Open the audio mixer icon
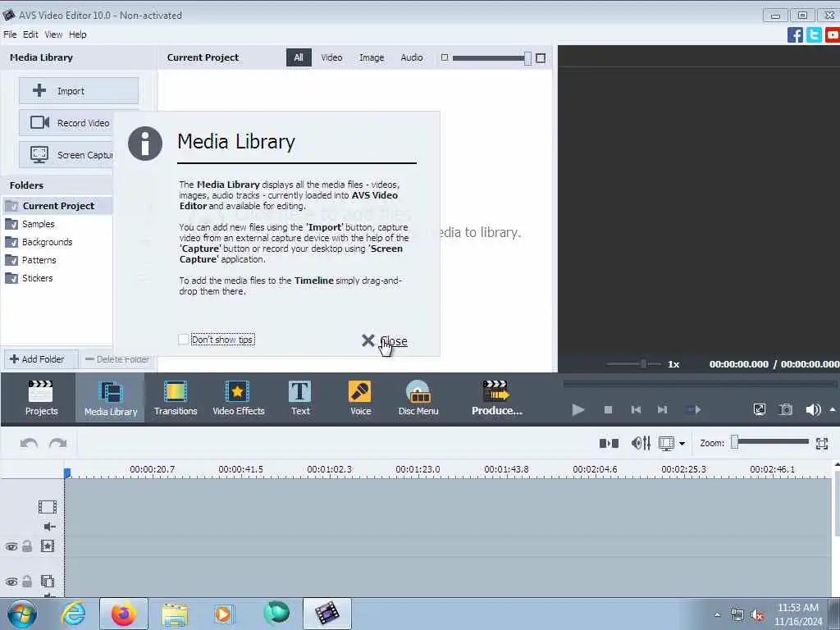 tap(641, 443)
